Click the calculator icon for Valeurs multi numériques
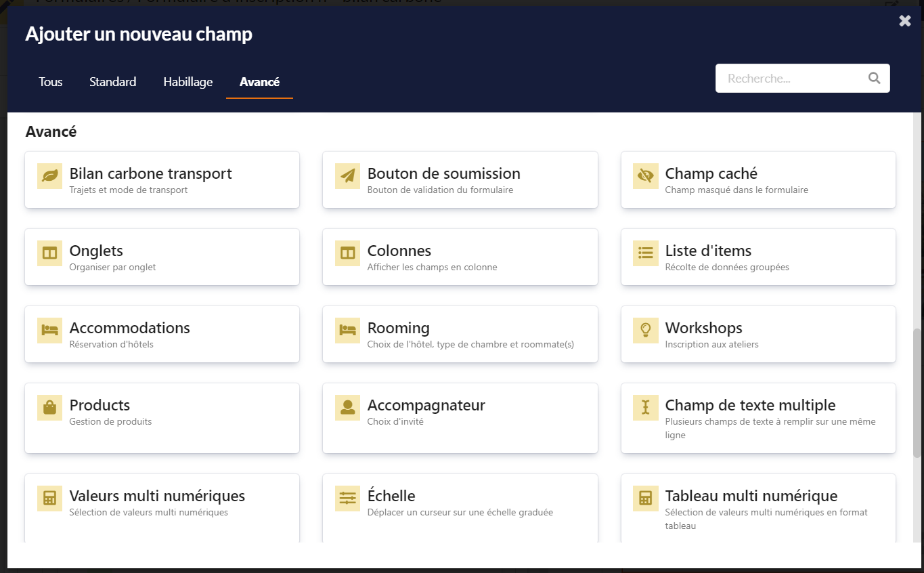The width and height of the screenshot is (924, 573). [x=49, y=498]
